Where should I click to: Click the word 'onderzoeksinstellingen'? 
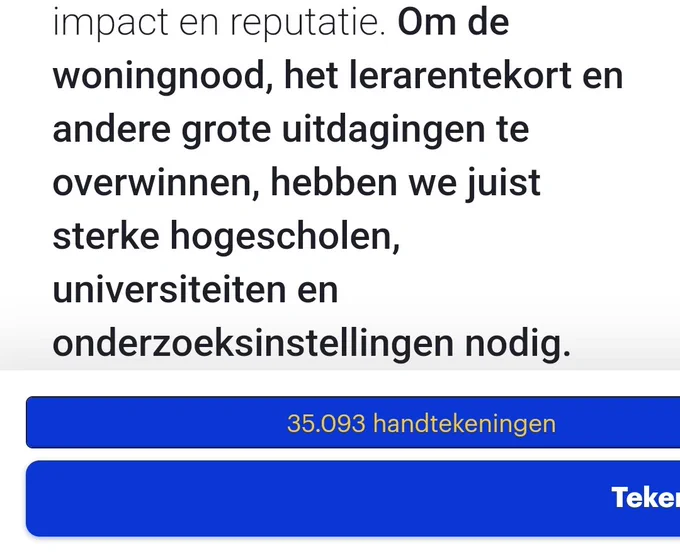[253, 345]
